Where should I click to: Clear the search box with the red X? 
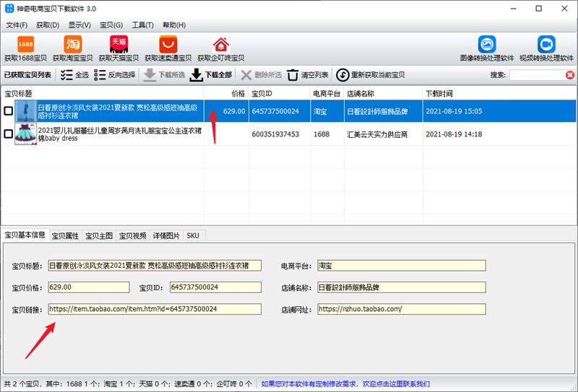570,75
